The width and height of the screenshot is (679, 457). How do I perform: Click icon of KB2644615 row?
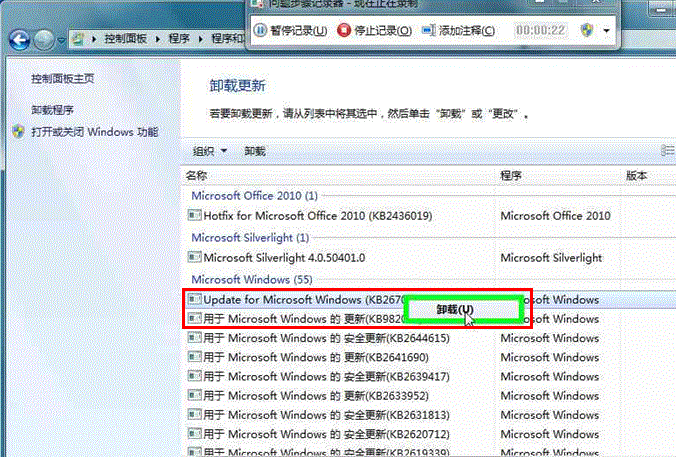[x=194, y=337]
